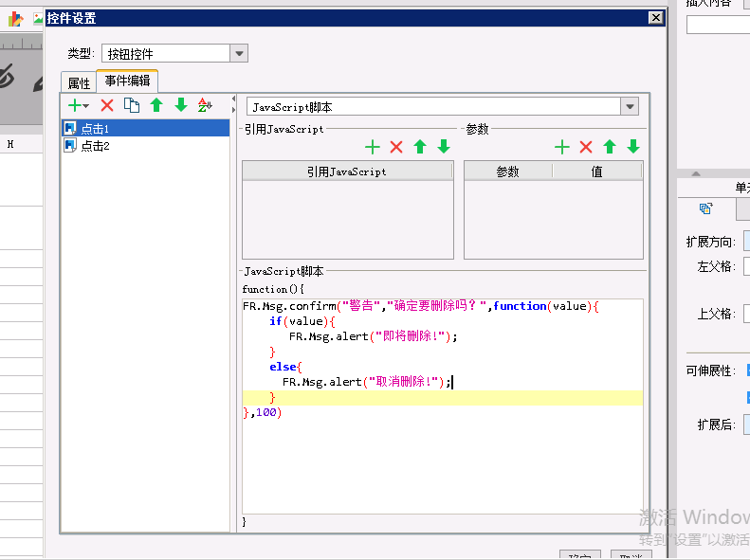Viewport: 750px width, 560px height.
Task: Move selected event down in list
Action: [181, 105]
